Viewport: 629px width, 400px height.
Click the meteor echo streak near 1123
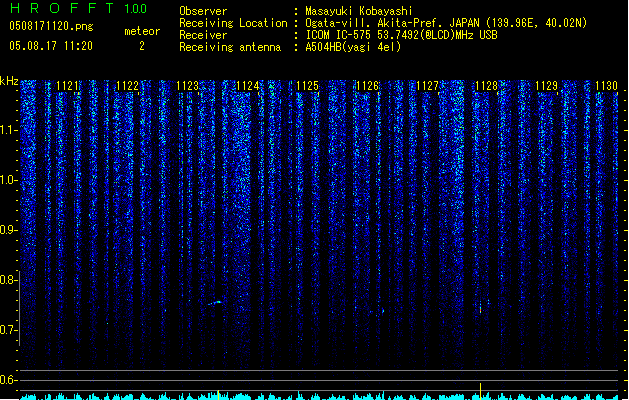215,303
